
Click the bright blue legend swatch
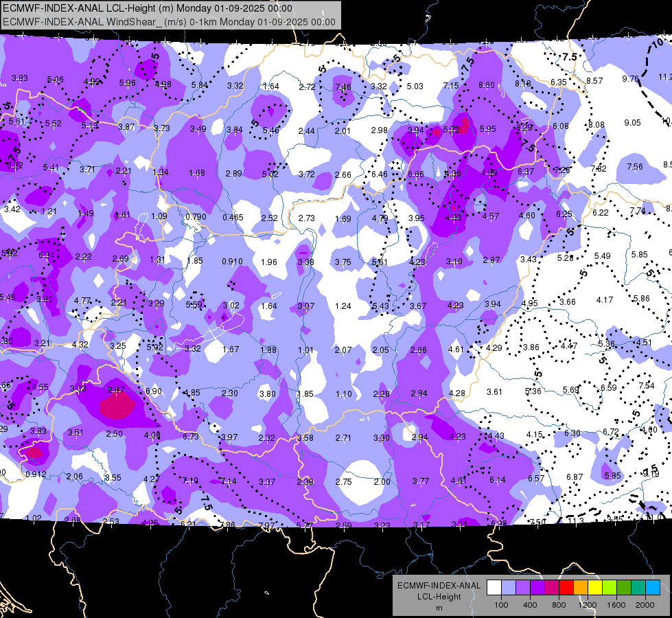point(653,588)
